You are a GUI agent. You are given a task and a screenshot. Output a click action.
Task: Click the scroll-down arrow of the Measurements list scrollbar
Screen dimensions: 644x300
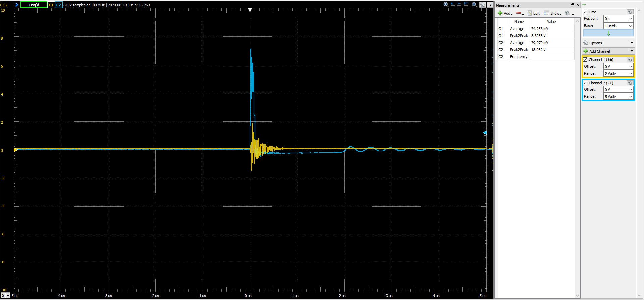(x=578, y=296)
